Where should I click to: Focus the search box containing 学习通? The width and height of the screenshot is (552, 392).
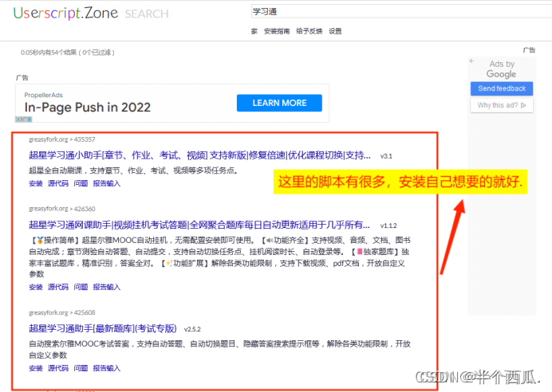point(401,12)
